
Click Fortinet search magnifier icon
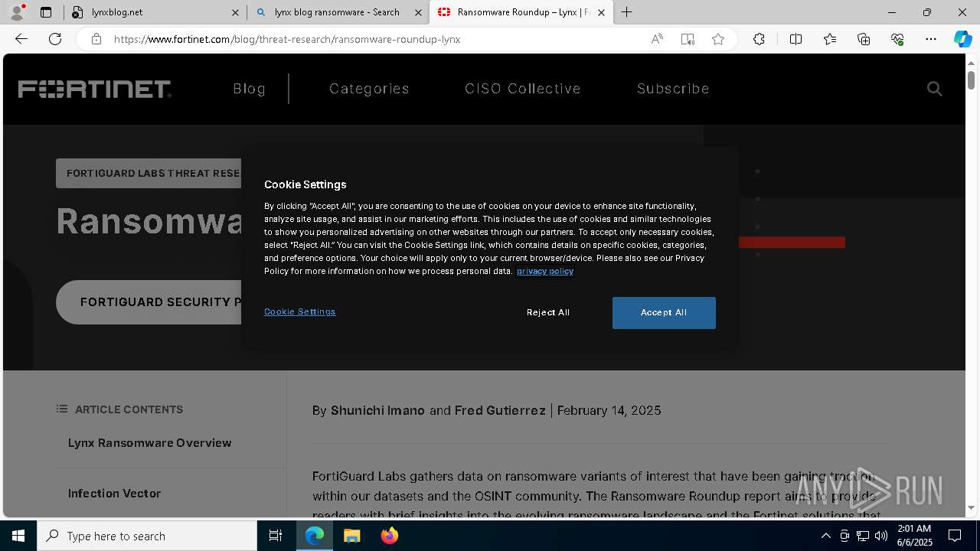pyautogui.click(x=934, y=89)
